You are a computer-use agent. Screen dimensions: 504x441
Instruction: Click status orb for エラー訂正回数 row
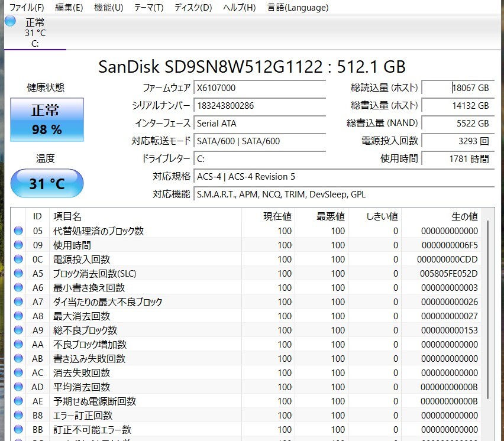click(x=18, y=416)
